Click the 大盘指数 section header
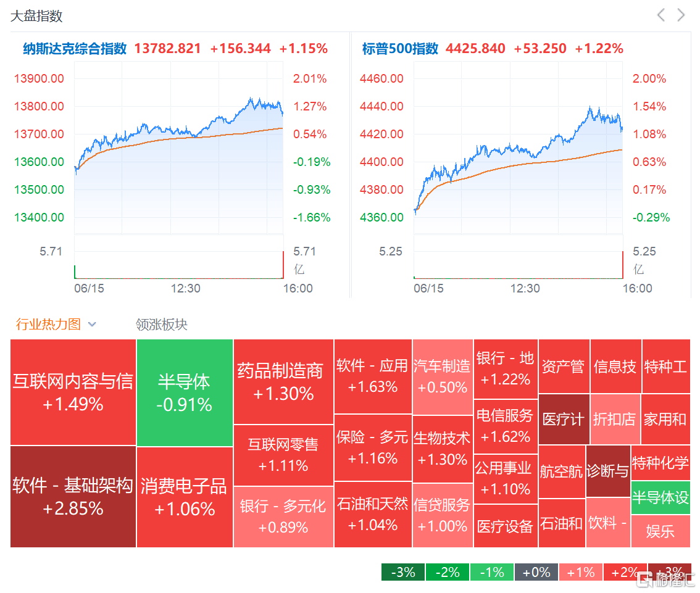This screenshot has height=593, width=700. click(35, 16)
